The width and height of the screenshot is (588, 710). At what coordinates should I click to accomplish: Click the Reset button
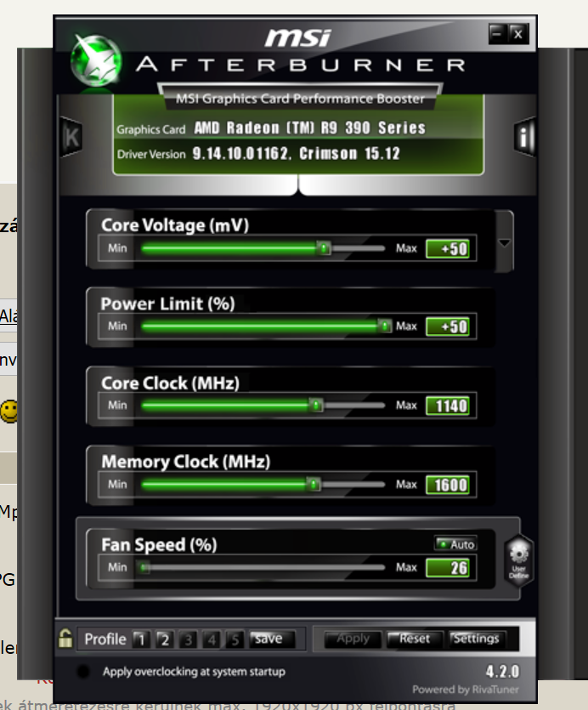pyautogui.click(x=414, y=639)
